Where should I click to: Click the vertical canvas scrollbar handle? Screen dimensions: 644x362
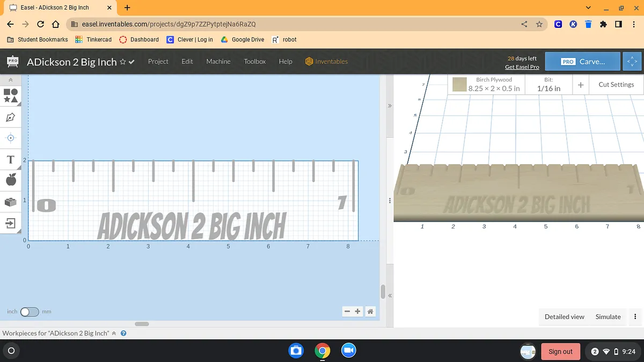tap(383, 291)
